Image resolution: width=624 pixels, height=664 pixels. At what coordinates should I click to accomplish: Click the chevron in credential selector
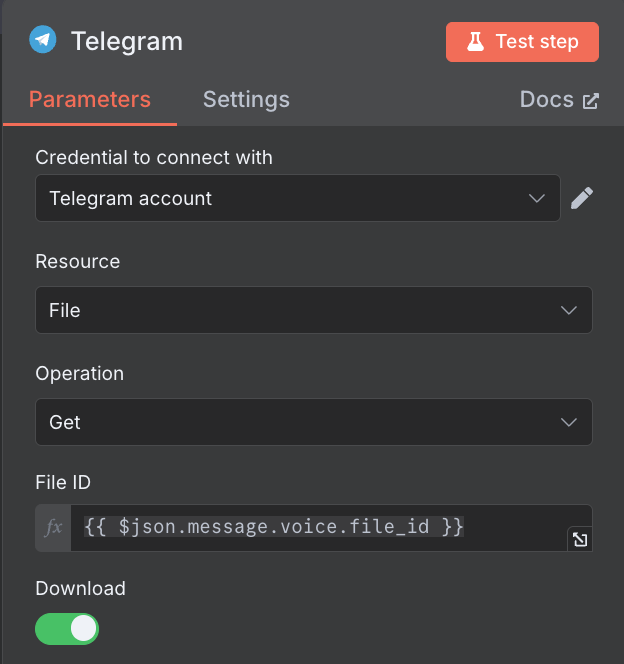537,198
